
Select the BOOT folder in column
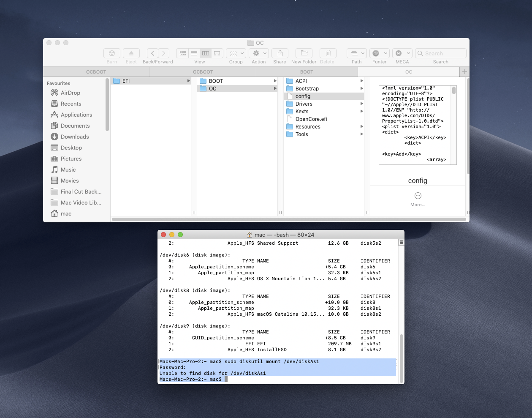[237, 81]
